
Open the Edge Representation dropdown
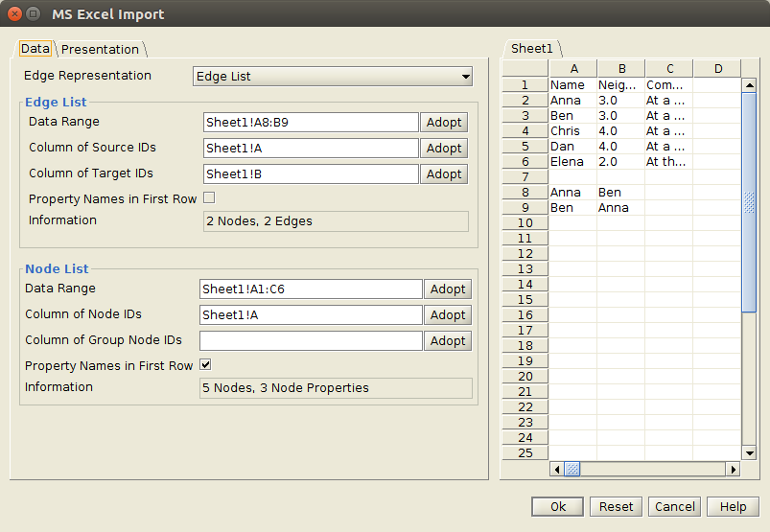pos(333,77)
